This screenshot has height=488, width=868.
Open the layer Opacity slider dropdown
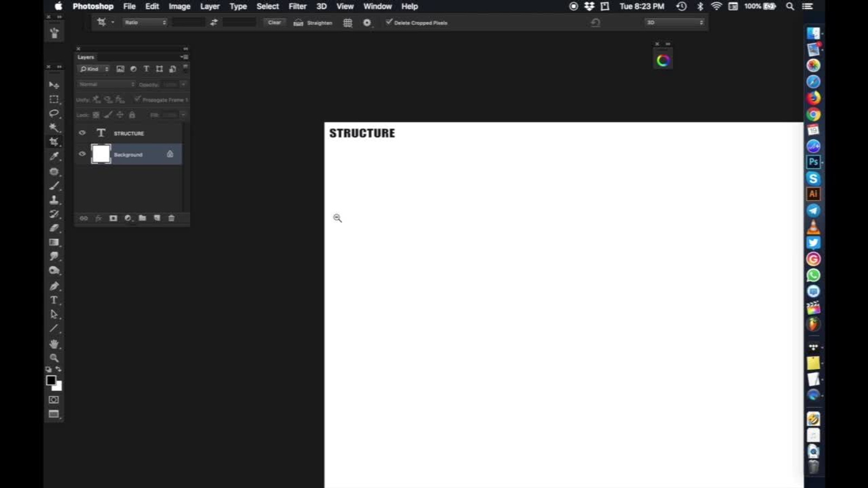[183, 85]
